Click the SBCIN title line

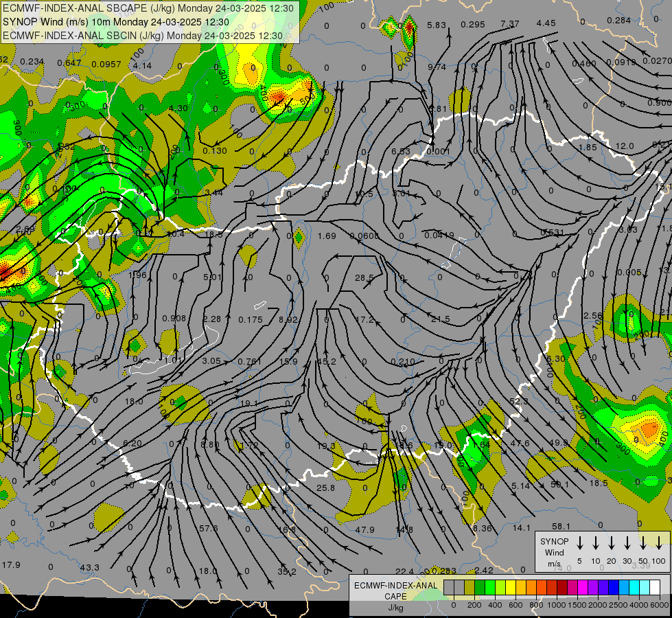(x=143, y=36)
